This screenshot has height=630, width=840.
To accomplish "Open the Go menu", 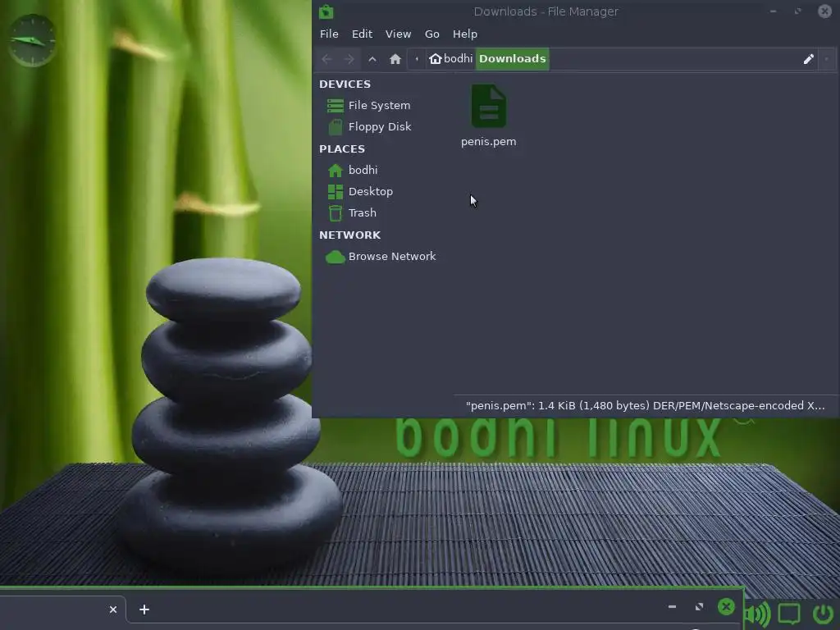I will click(431, 34).
